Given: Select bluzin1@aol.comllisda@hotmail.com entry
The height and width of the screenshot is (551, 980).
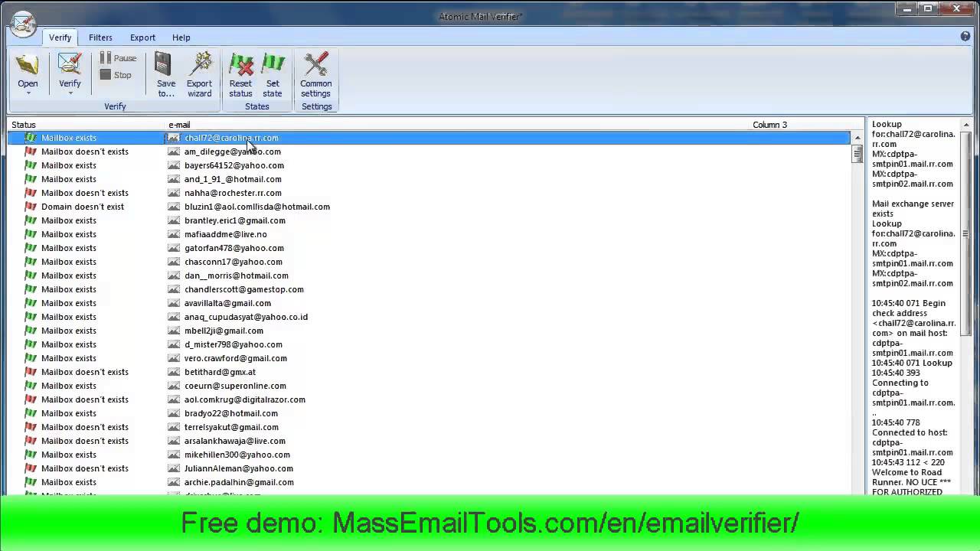Looking at the screenshot, I should point(256,207).
